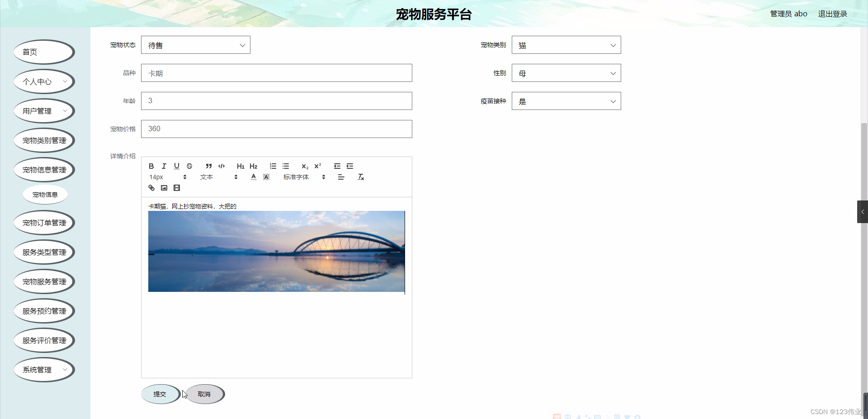The width and height of the screenshot is (868, 419).
Task: Open 宠物信息管理 menu
Action: click(x=44, y=170)
